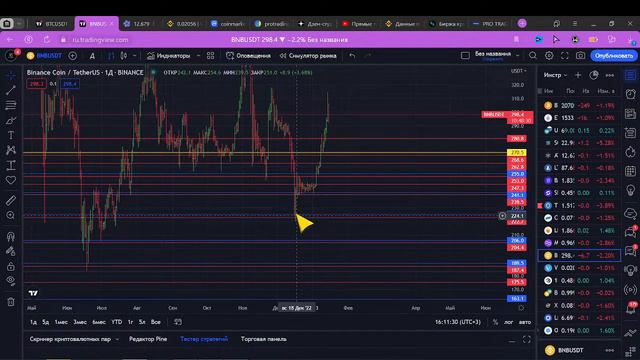Select the crosshair cursor tool
The width and height of the screenshot is (640, 360).
pos(11,76)
